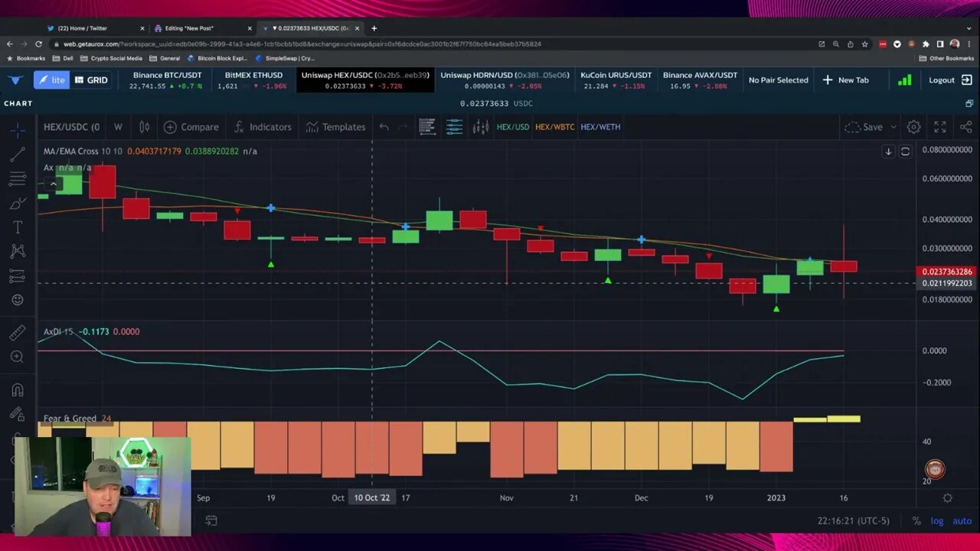Log out of Aurox
The width and height of the screenshot is (980, 551).
click(950, 80)
